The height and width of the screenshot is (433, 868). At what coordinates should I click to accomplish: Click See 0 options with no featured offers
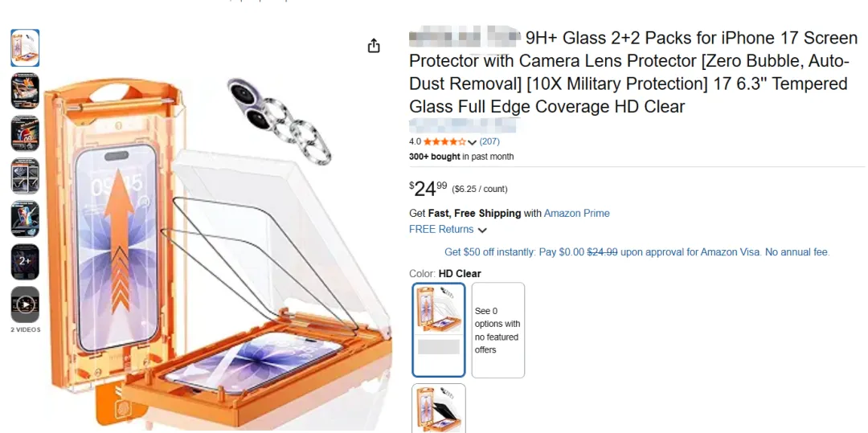[497, 330]
